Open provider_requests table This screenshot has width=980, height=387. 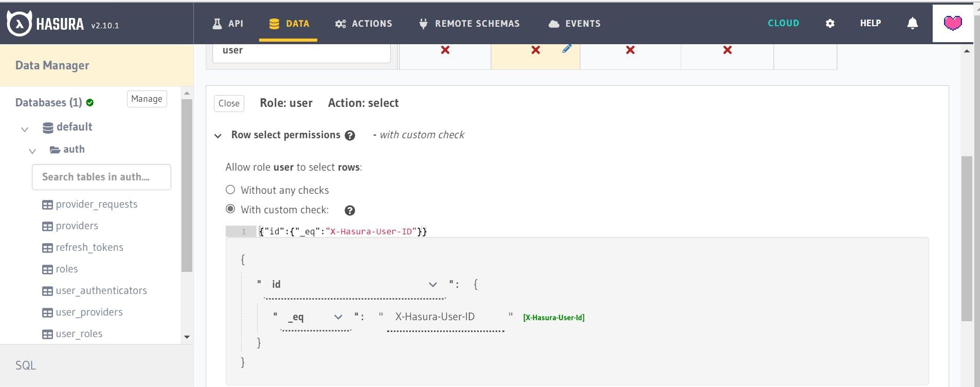point(96,204)
